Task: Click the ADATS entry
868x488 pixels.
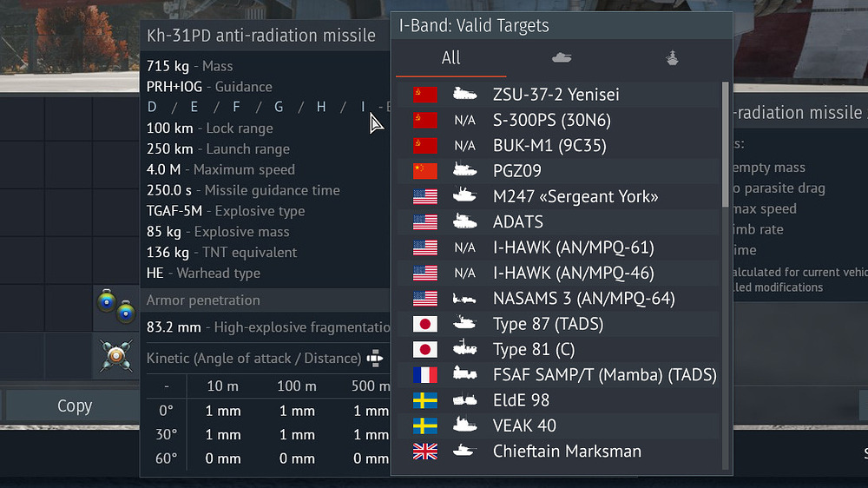Action: coord(558,222)
